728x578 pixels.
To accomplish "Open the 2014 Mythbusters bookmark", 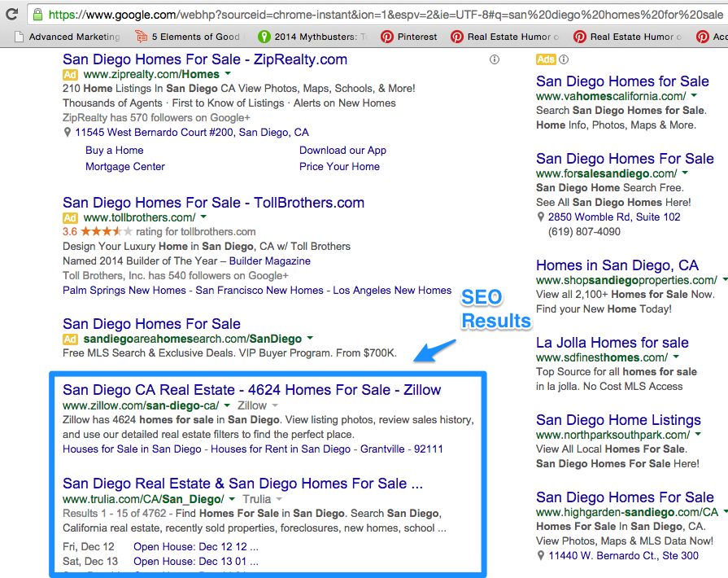I will coord(312,37).
